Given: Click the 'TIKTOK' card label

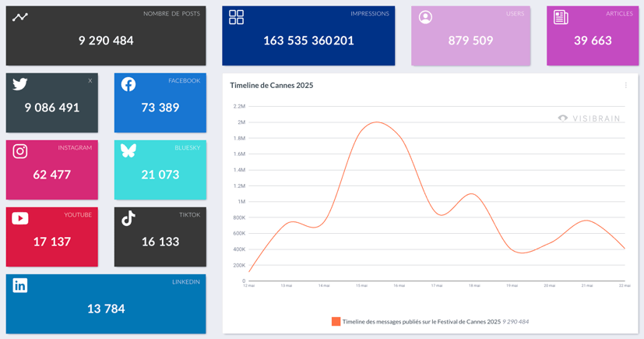Looking at the screenshot, I should click(190, 214).
